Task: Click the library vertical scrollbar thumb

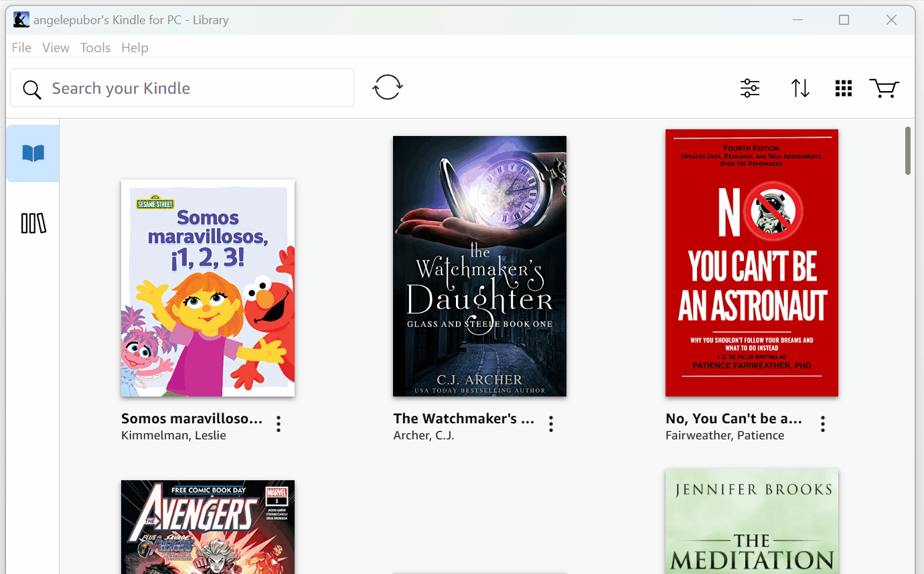Action: (x=908, y=151)
